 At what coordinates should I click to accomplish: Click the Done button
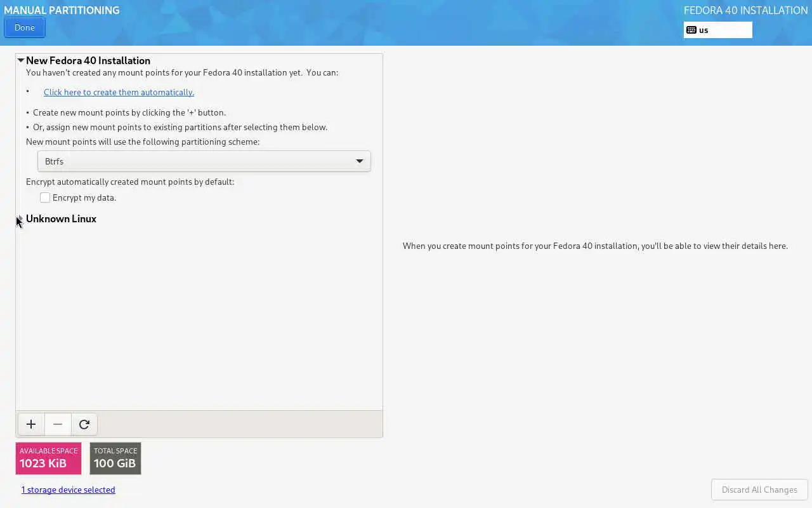pos(25,27)
